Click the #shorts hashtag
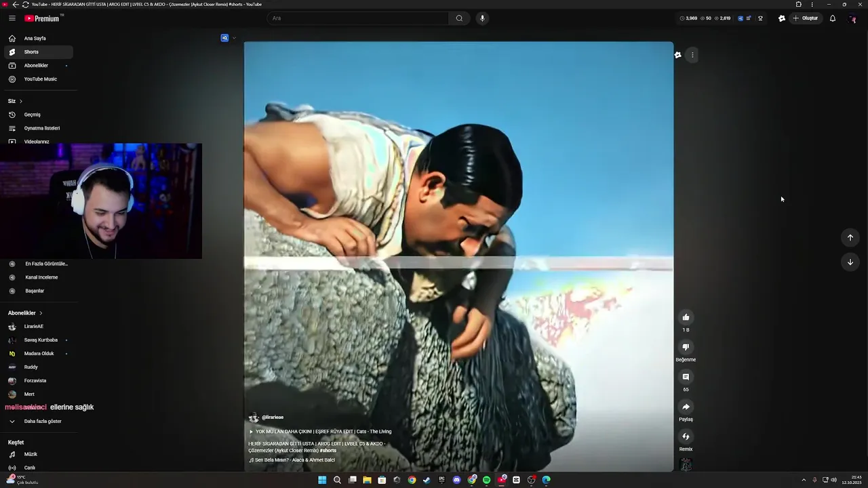Image resolution: width=868 pixels, height=488 pixels. (328, 451)
